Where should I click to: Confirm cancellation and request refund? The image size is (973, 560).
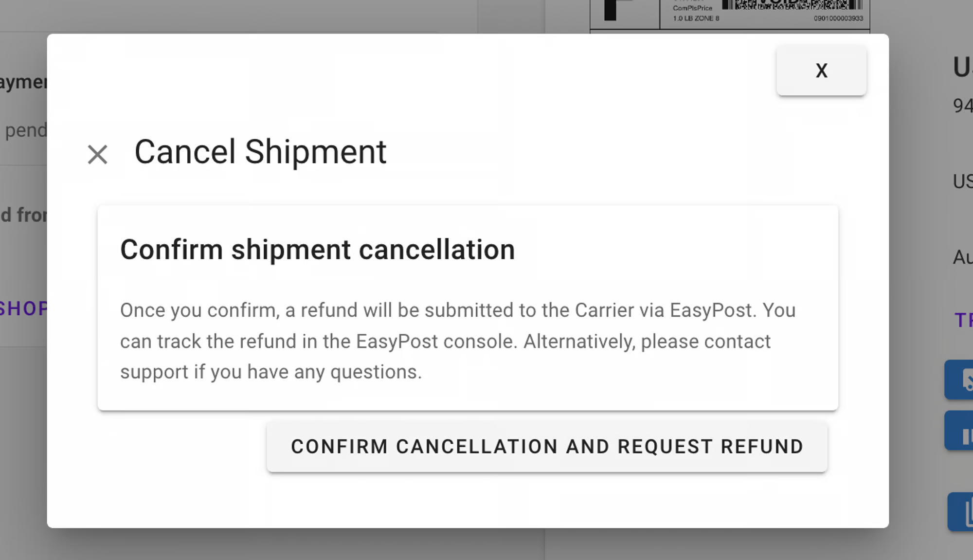(547, 447)
